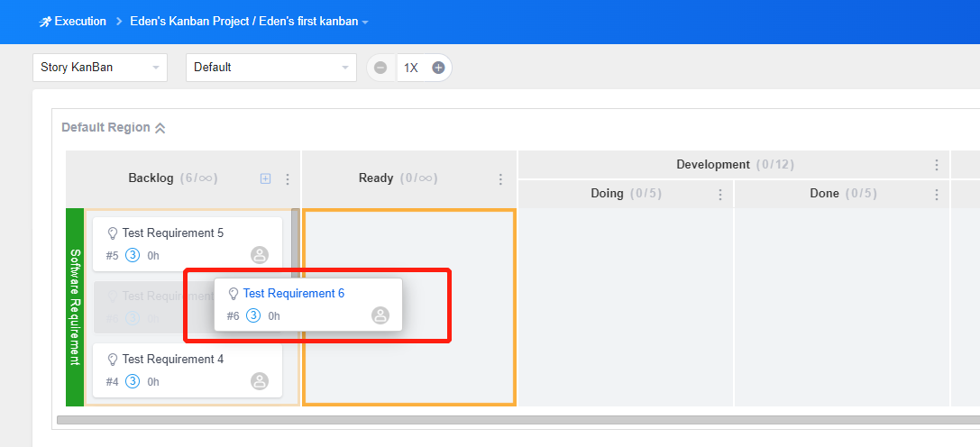
Task: Open Doing column more-options menu
Action: pyautogui.click(x=720, y=194)
